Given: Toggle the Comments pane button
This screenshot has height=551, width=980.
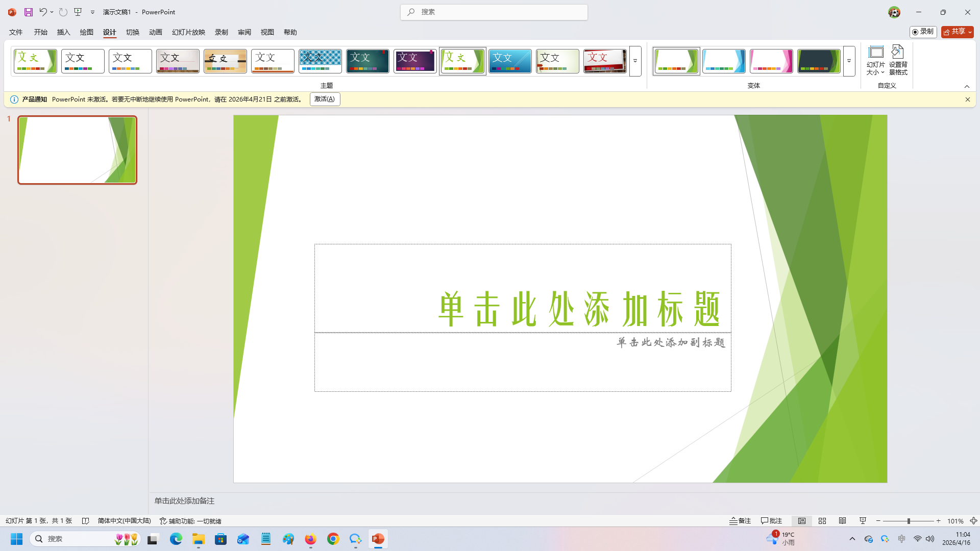Looking at the screenshot, I should pos(771,521).
